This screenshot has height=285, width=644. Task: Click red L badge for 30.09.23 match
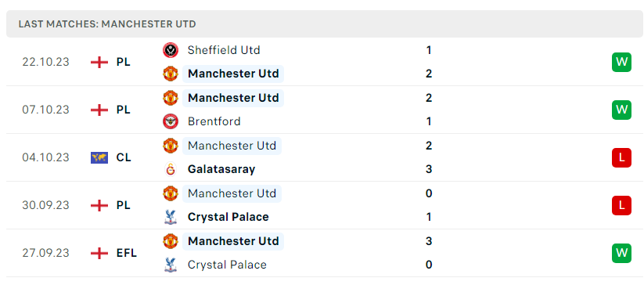coord(621,205)
